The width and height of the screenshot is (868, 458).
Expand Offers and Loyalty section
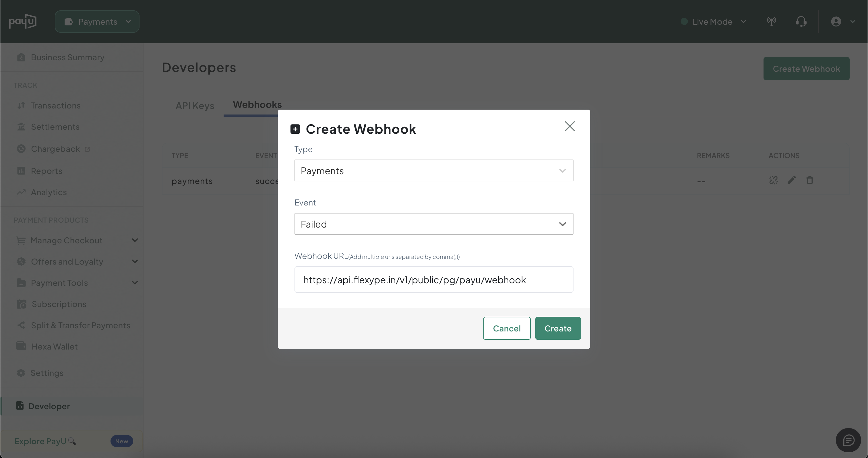(77, 262)
